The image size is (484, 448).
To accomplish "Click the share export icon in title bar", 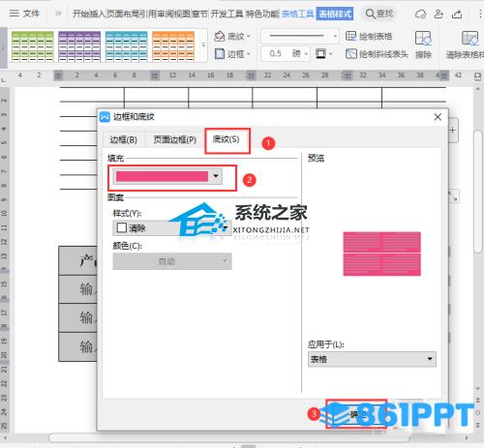I will coord(457,14).
